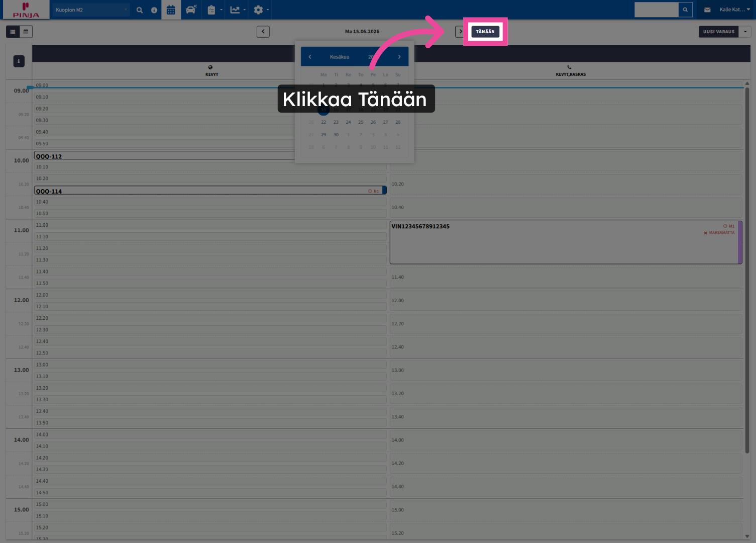Open the clipboard checklist menu
The image size is (756, 543).
coord(211,10)
